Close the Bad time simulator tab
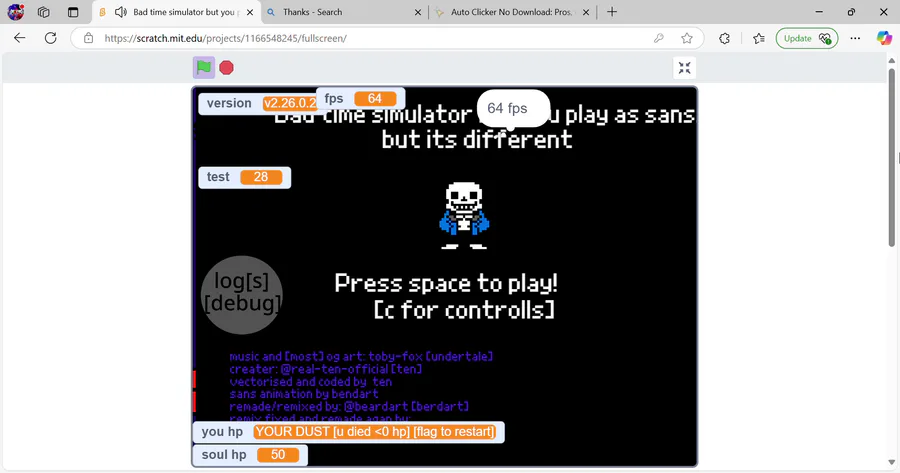The image size is (900, 473). tap(250, 12)
